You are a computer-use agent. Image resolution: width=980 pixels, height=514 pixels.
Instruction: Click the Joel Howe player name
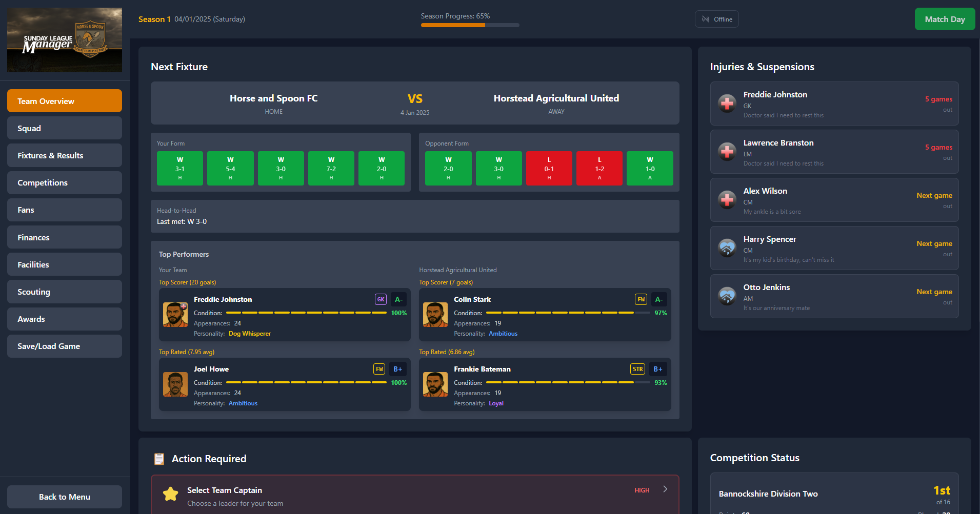(x=211, y=369)
